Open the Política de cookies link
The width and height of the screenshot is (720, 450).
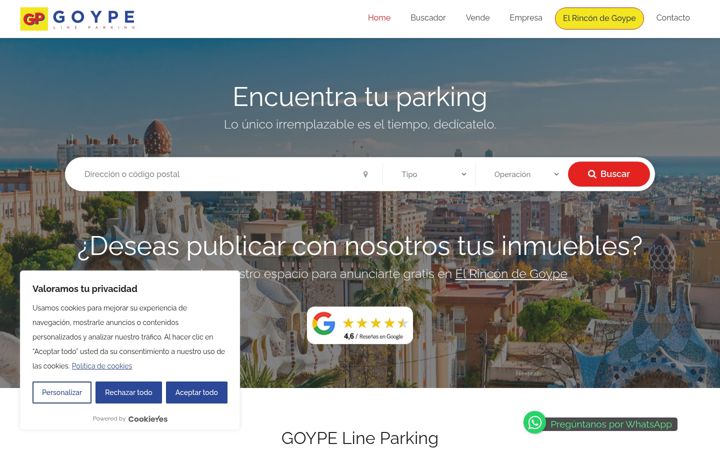click(102, 366)
